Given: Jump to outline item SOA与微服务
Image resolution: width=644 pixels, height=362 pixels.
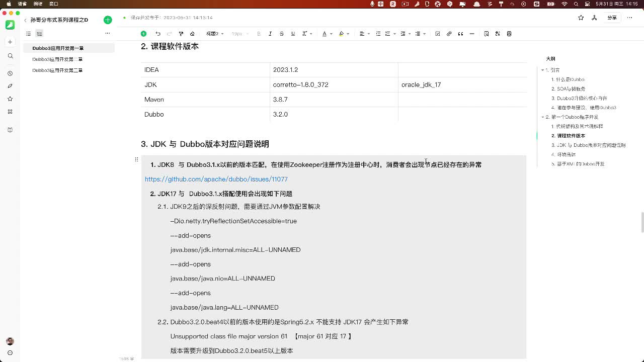Looking at the screenshot, I should click(568, 89).
